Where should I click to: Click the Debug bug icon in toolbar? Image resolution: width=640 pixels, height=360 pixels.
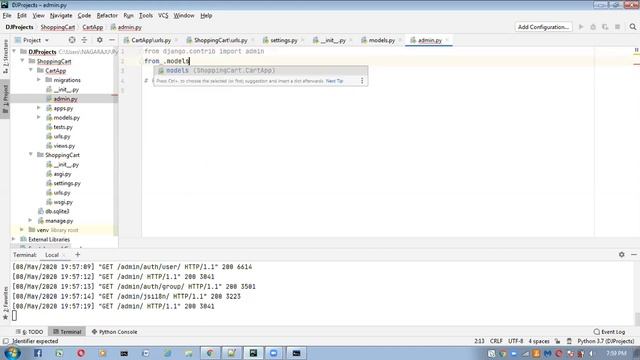[x=593, y=27]
